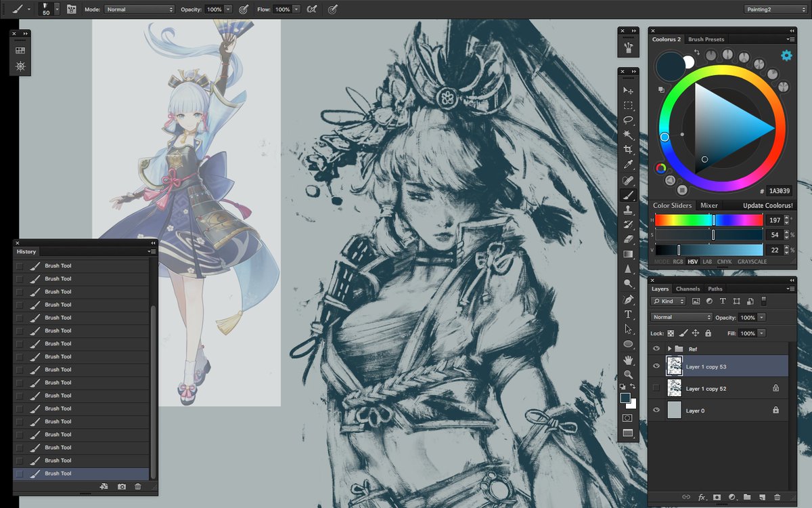Select the Type tool
812x508 pixels.
[x=628, y=314]
